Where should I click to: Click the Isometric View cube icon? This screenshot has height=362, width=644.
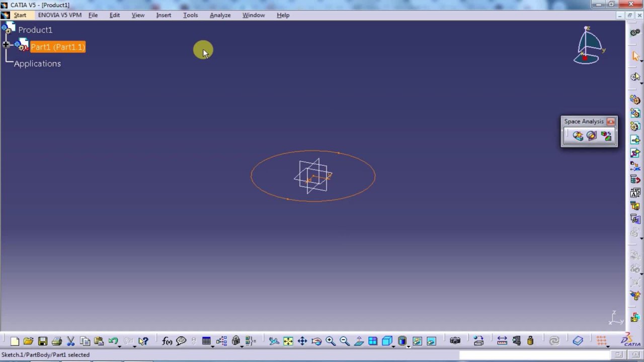click(386, 341)
